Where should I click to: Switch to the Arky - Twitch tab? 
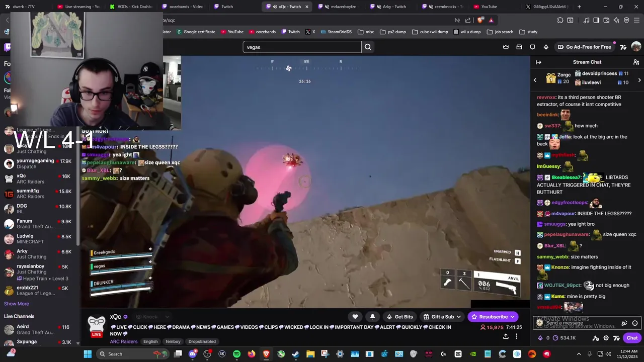[390, 7]
